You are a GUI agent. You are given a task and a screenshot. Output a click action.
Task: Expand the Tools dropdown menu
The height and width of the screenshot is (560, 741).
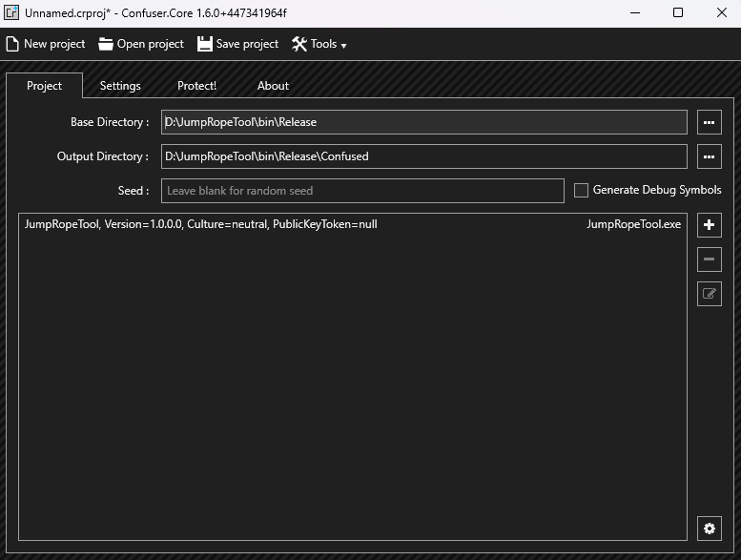tap(319, 44)
